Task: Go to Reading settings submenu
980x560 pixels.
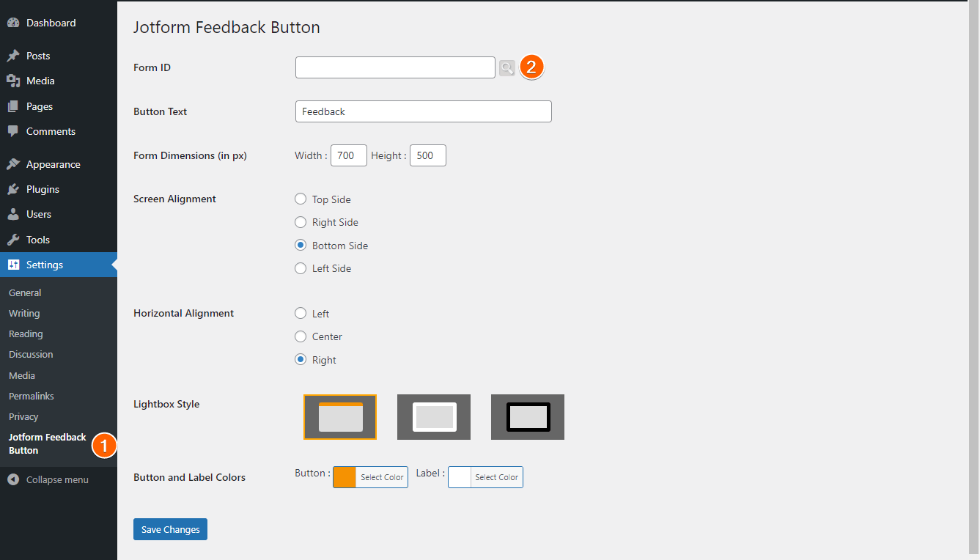Action: click(x=26, y=334)
